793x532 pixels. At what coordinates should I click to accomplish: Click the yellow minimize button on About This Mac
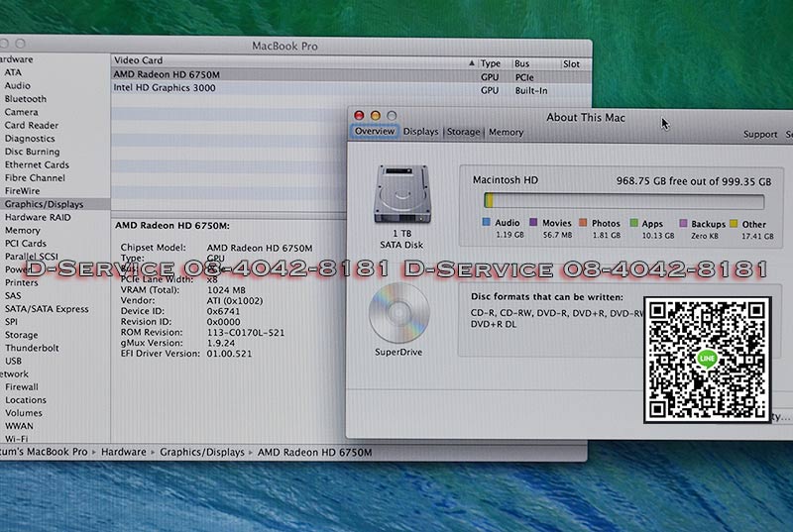[376, 115]
